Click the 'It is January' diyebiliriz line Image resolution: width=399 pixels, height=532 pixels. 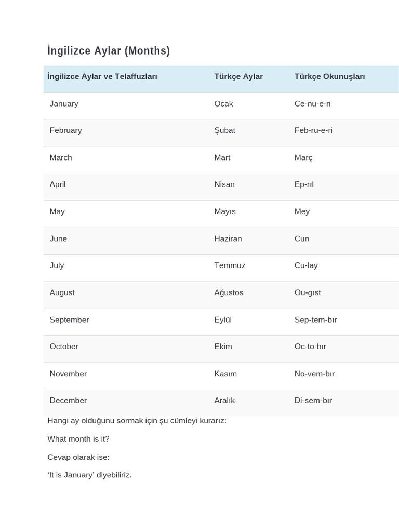point(89,475)
